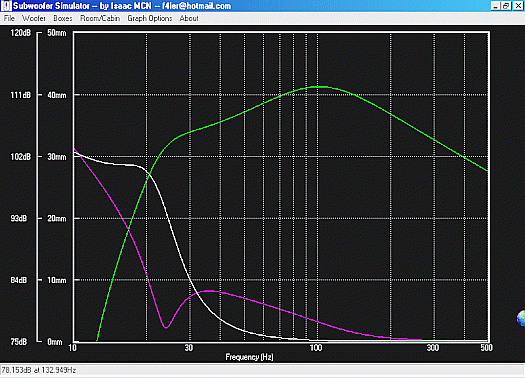Click the status bar reading 78.153dB at 132.949Hz
This screenshot has width=525, height=378.
pos(39,370)
